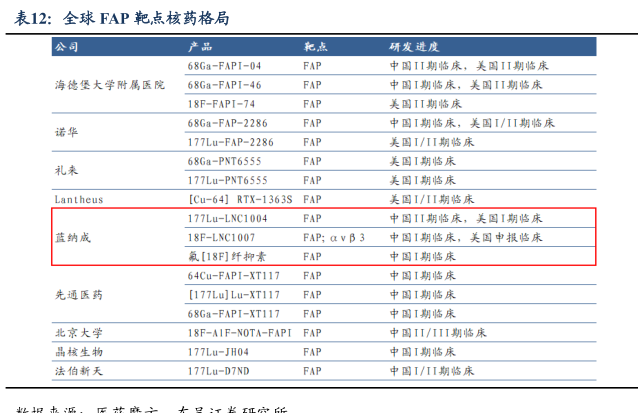Click the 研发进度 column header
The image size is (638, 413).
click(414, 47)
